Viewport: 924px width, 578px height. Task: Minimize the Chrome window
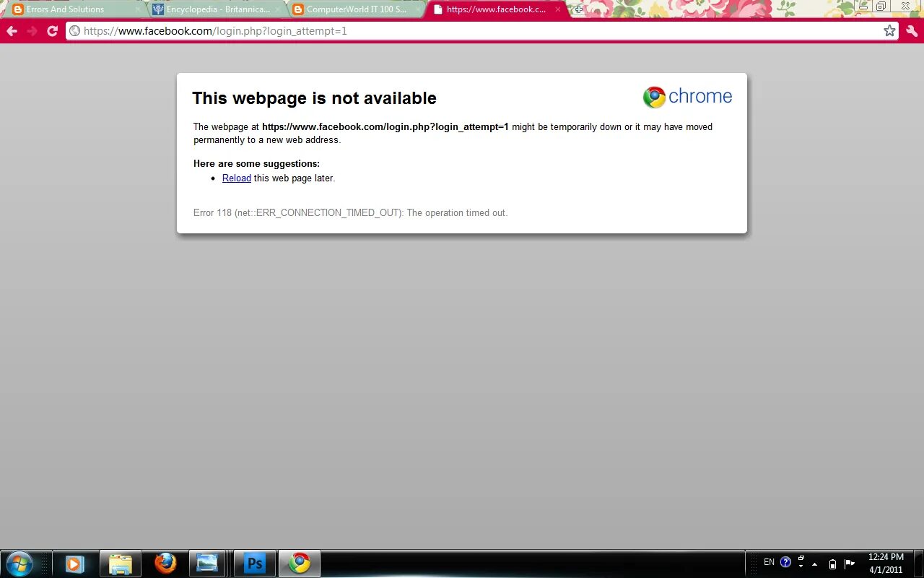pos(863,6)
